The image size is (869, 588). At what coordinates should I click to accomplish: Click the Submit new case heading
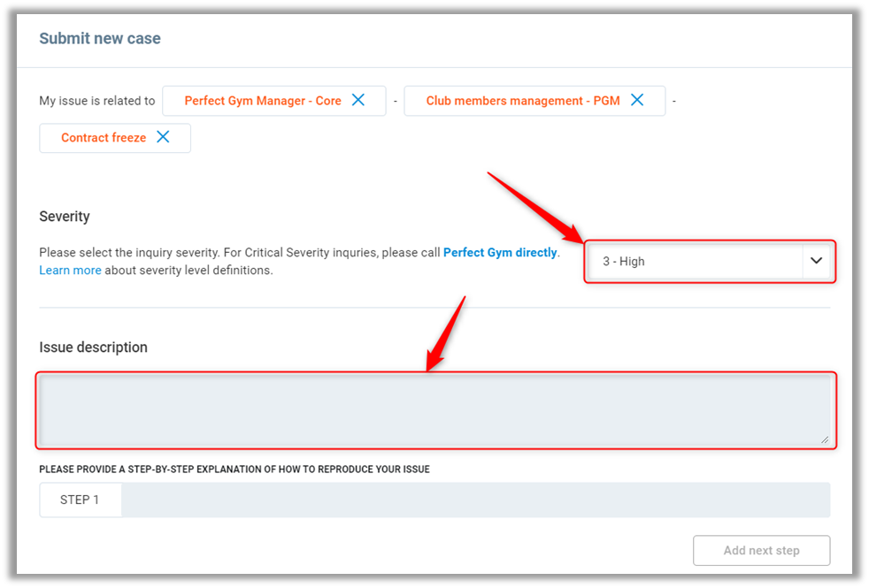(x=100, y=39)
